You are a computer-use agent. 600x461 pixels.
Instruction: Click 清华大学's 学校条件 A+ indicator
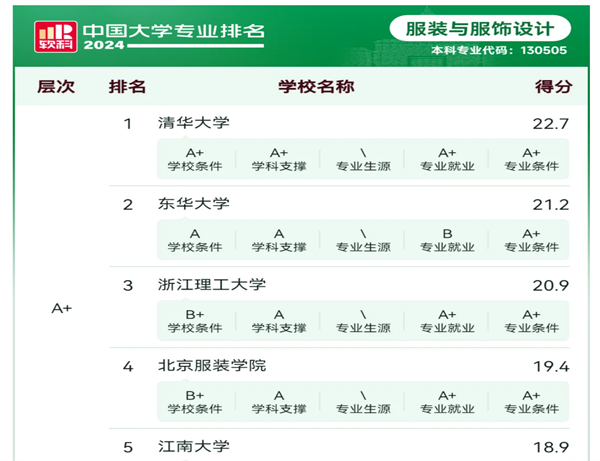tap(195, 160)
